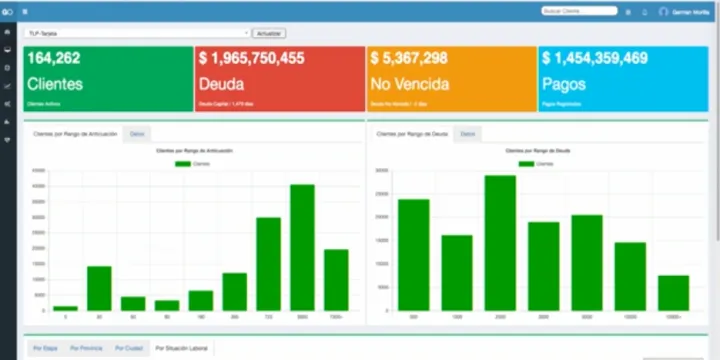Open German Morilla user menu
The width and height of the screenshot is (720, 360).
(x=691, y=12)
